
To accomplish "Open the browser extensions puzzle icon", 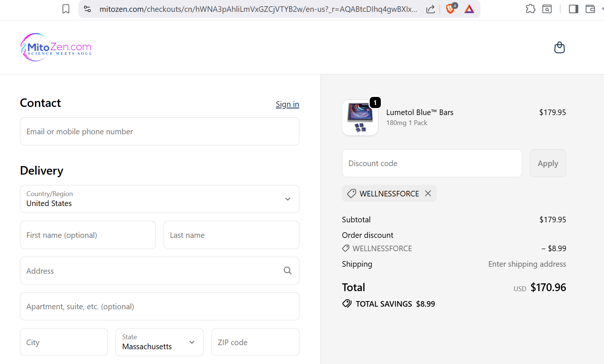I will coord(530,9).
